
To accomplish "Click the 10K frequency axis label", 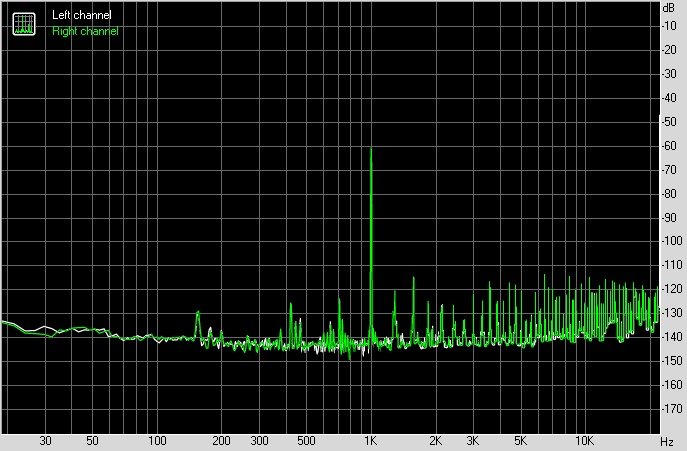I will pyautogui.click(x=584, y=441).
